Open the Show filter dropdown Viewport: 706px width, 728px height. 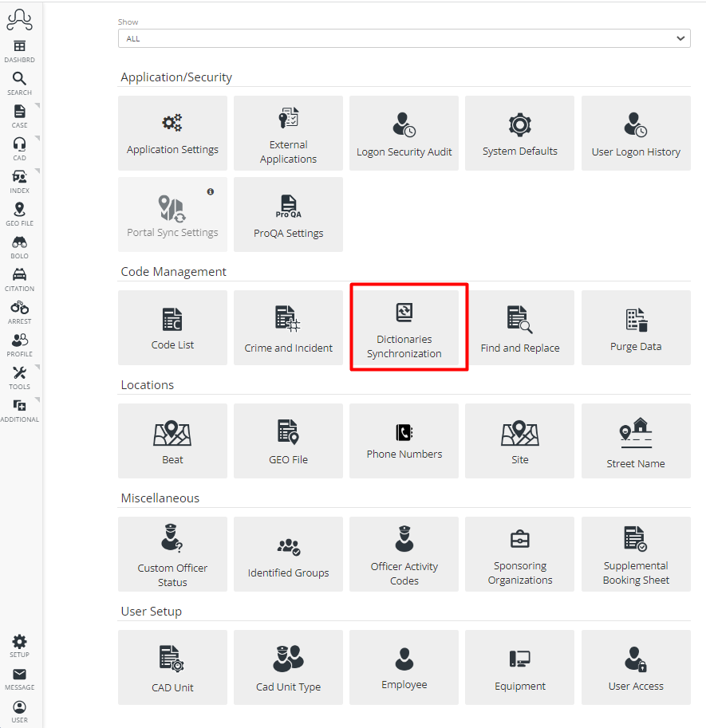click(404, 37)
